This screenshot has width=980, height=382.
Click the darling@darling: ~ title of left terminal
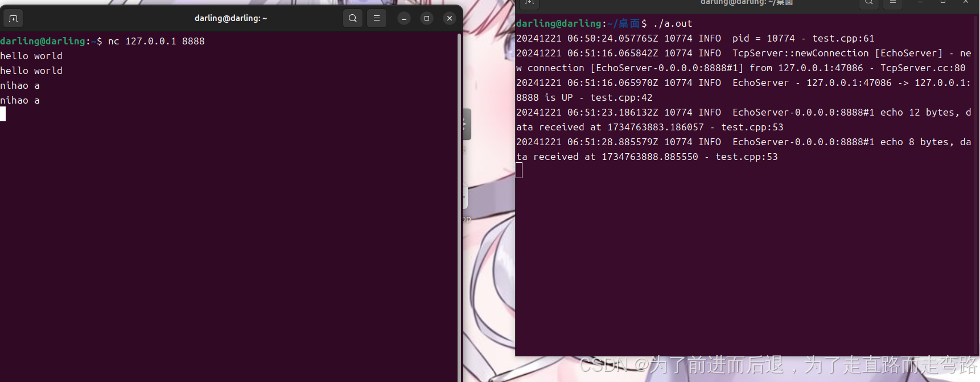[x=231, y=18]
